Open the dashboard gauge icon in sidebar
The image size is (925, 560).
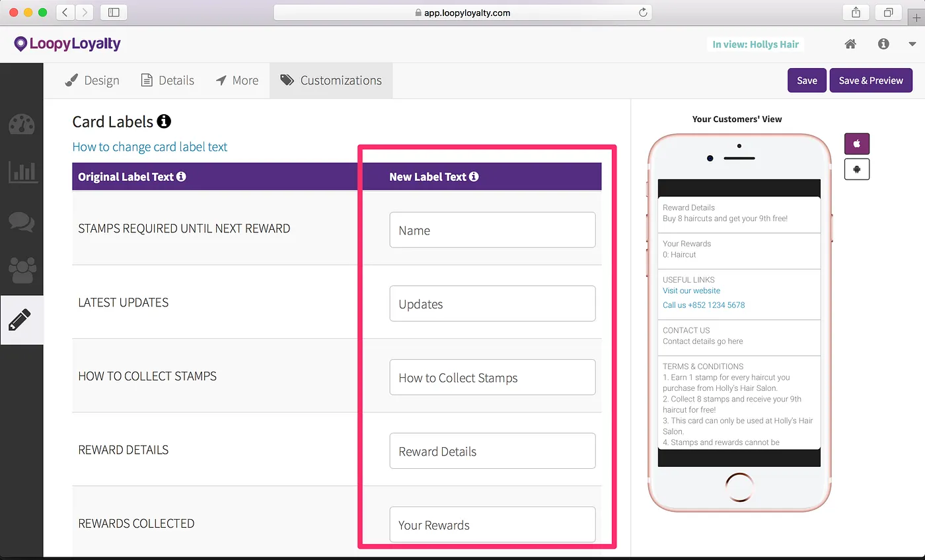point(22,124)
